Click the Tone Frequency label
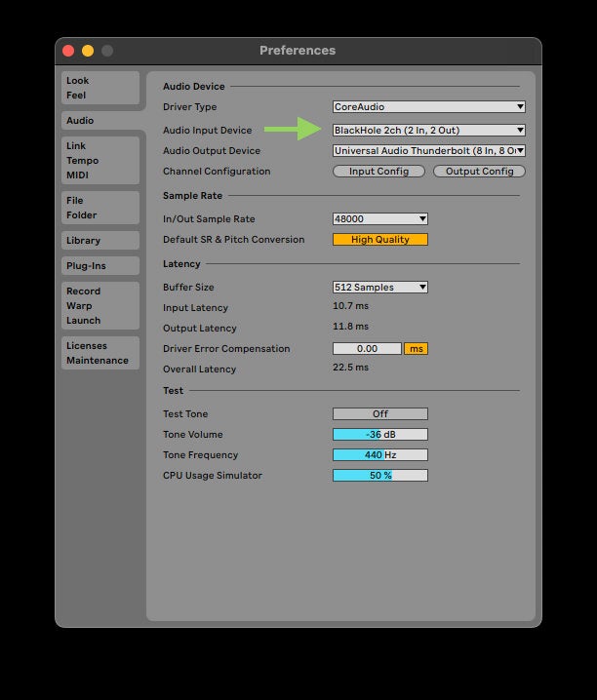The height and width of the screenshot is (700, 597). pyautogui.click(x=201, y=455)
